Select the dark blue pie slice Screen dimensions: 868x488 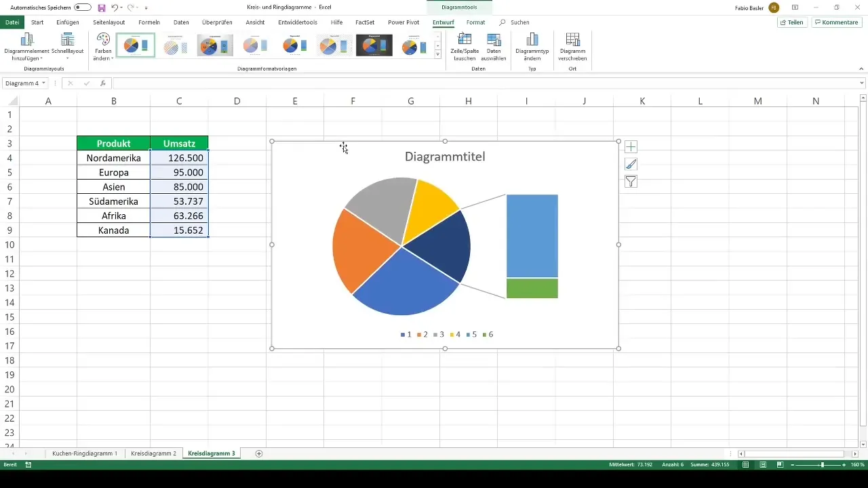(x=441, y=245)
